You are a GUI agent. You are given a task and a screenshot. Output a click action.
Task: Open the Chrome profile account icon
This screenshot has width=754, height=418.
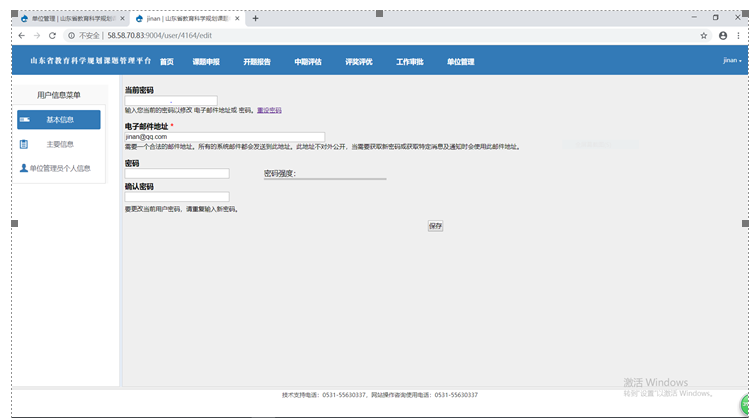[723, 35]
